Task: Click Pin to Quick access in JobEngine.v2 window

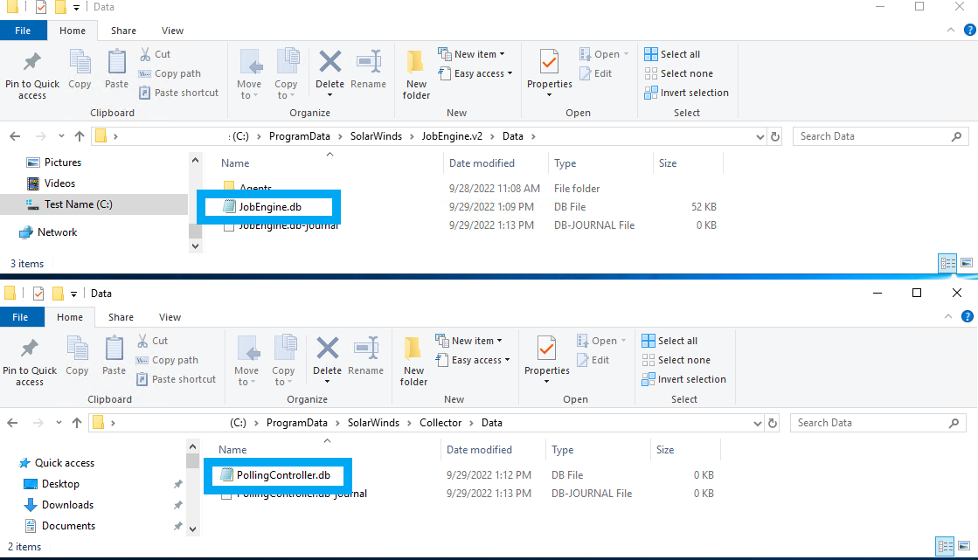Action: tap(31, 75)
